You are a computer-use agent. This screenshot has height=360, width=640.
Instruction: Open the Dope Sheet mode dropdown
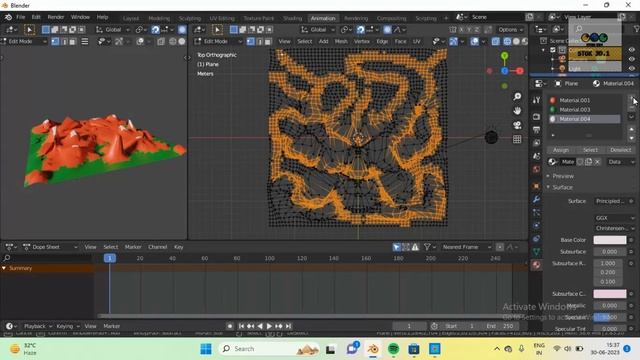50,247
